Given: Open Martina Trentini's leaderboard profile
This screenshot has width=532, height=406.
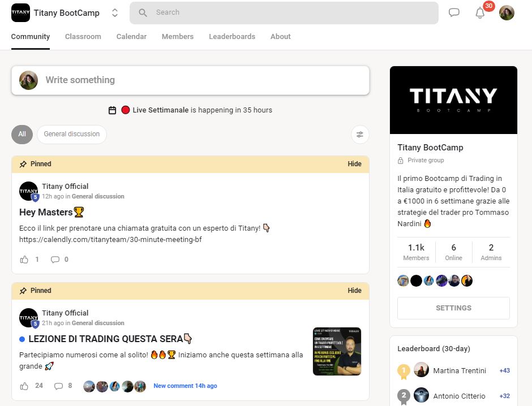Looking at the screenshot, I should pyautogui.click(x=460, y=371).
